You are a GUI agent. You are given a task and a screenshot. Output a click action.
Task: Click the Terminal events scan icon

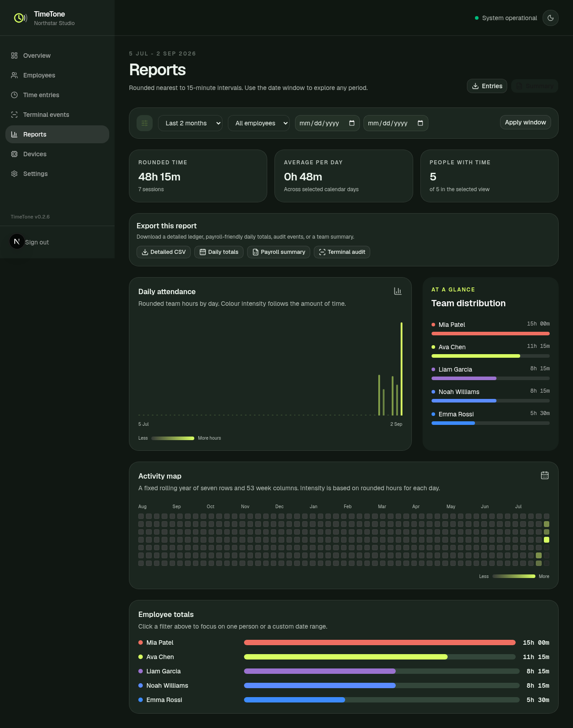[14, 115]
